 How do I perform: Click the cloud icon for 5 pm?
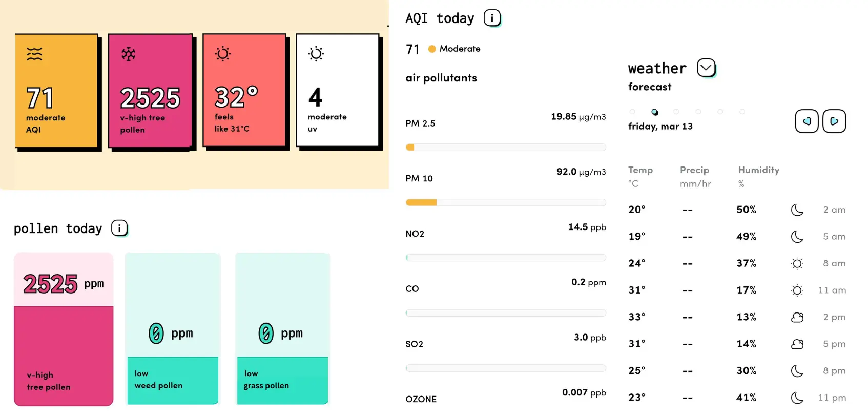(797, 344)
